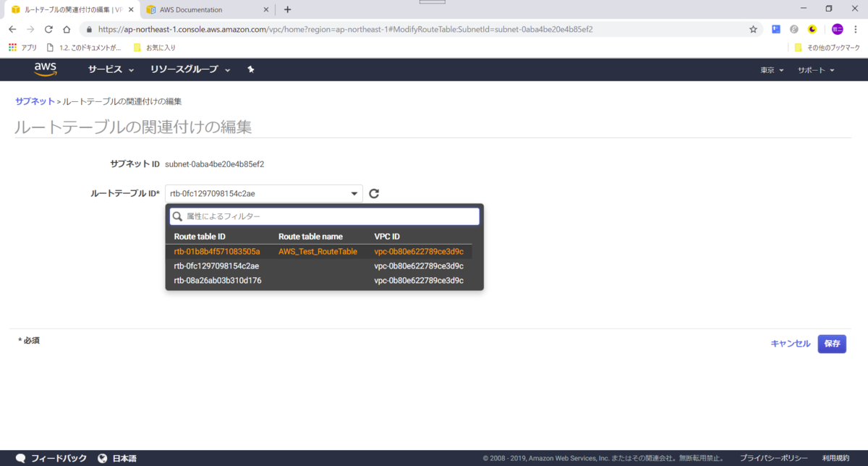Click the サブネット breadcrumb link
Screen dimensions: 868x466
click(x=35, y=101)
